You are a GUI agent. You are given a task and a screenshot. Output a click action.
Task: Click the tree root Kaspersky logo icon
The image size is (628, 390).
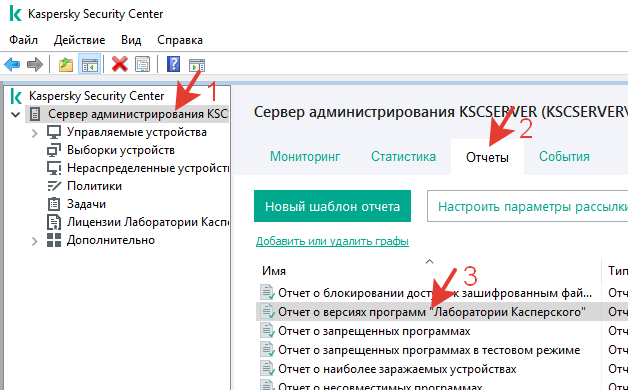[x=16, y=96]
